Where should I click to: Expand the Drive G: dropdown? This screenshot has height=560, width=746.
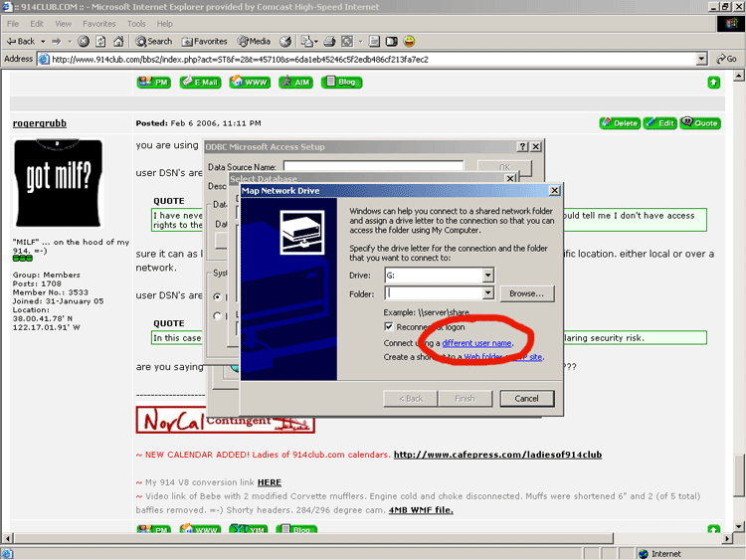pos(487,275)
